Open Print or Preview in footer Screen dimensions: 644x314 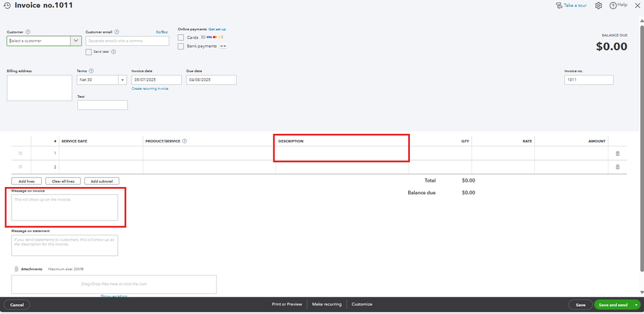(x=287, y=304)
